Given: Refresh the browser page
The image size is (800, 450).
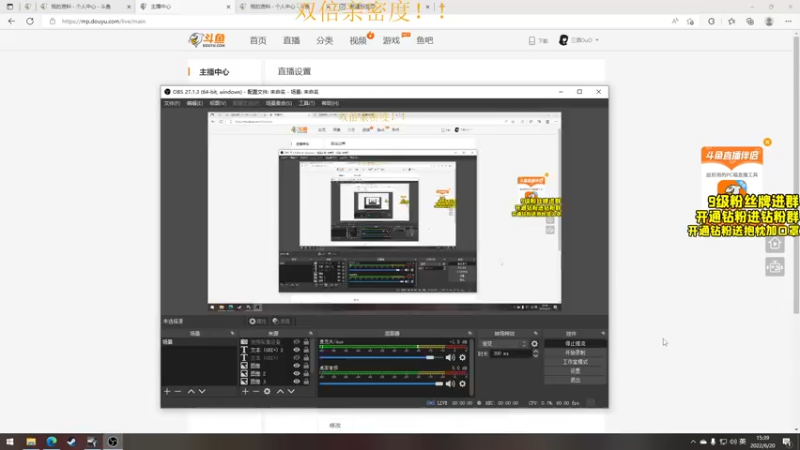Looking at the screenshot, I should [30, 21].
